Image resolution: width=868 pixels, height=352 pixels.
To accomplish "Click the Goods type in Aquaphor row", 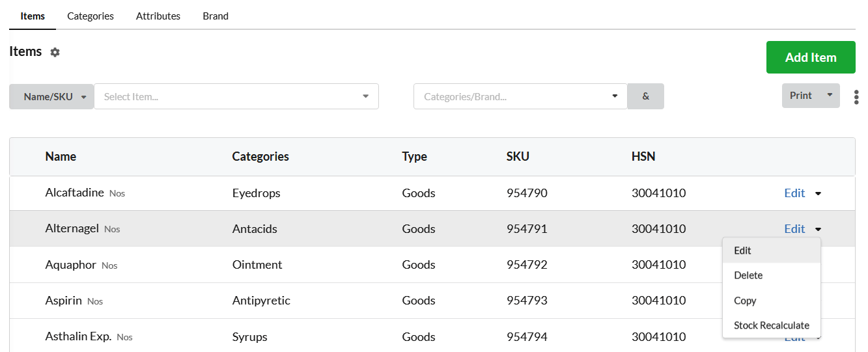I will [x=419, y=265].
